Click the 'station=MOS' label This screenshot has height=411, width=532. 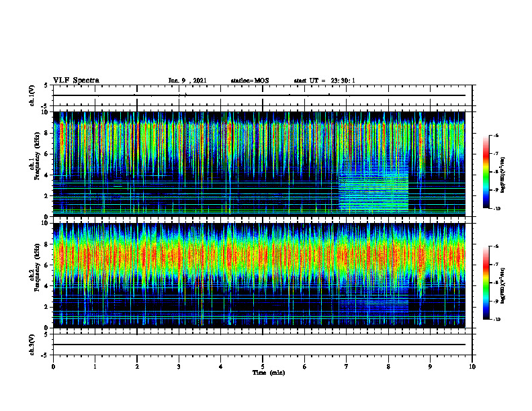pos(250,81)
